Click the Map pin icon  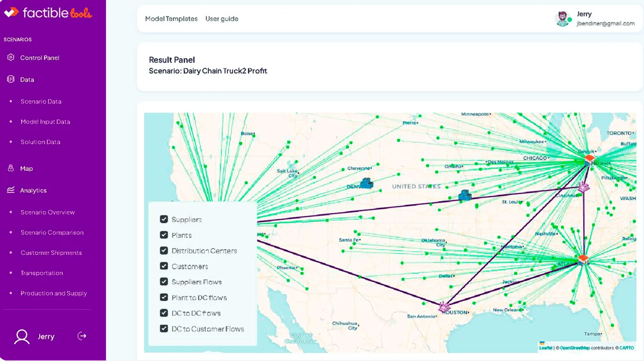(x=10, y=168)
